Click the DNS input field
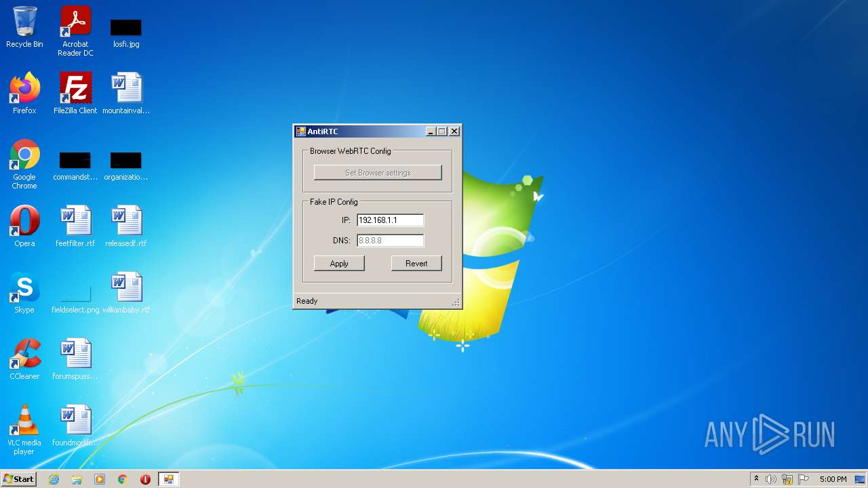The height and width of the screenshot is (488, 868). 390,241
